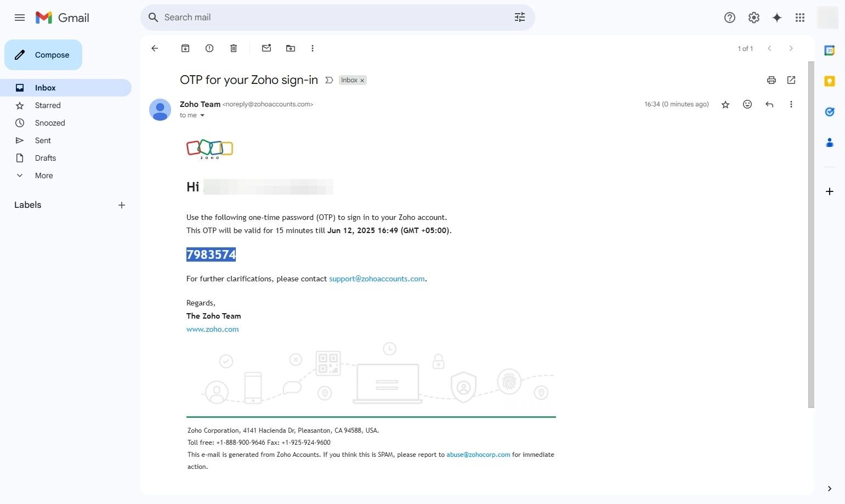Toggle the importance marker beside subject
Screen dimensions: 845x504
[329, 80]
